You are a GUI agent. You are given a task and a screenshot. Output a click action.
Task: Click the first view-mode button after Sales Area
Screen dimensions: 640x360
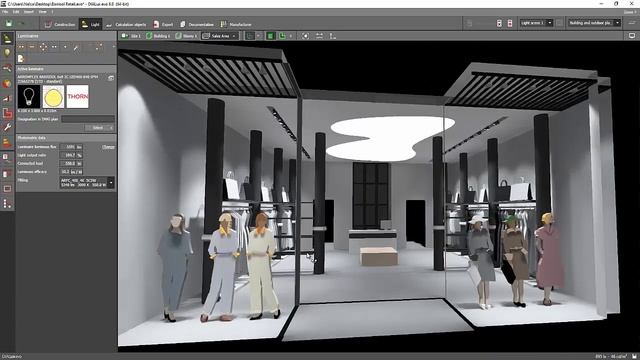[x=250, y=36]
